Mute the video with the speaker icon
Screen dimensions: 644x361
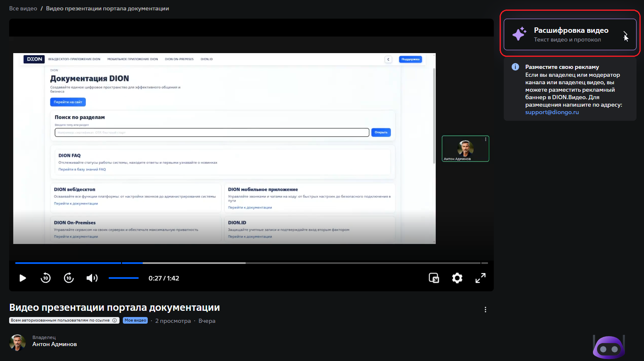pyautogui.click(x=92, y=278)
